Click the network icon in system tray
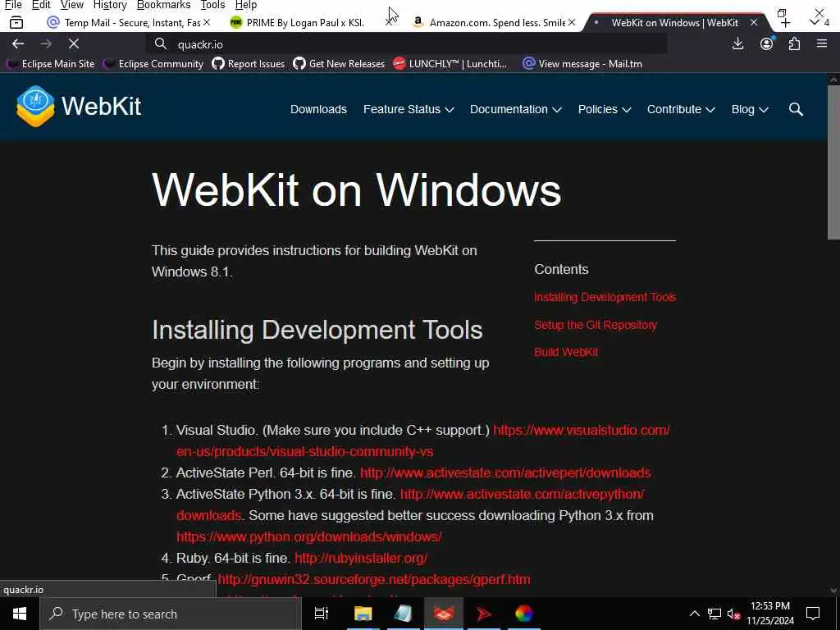The width and height of the screenshot is (840, 630). tap(714, 614)
